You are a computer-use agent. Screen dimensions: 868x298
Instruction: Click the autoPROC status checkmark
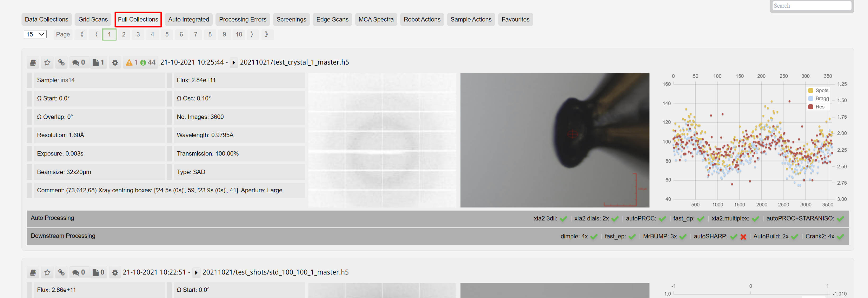[662, 219]
